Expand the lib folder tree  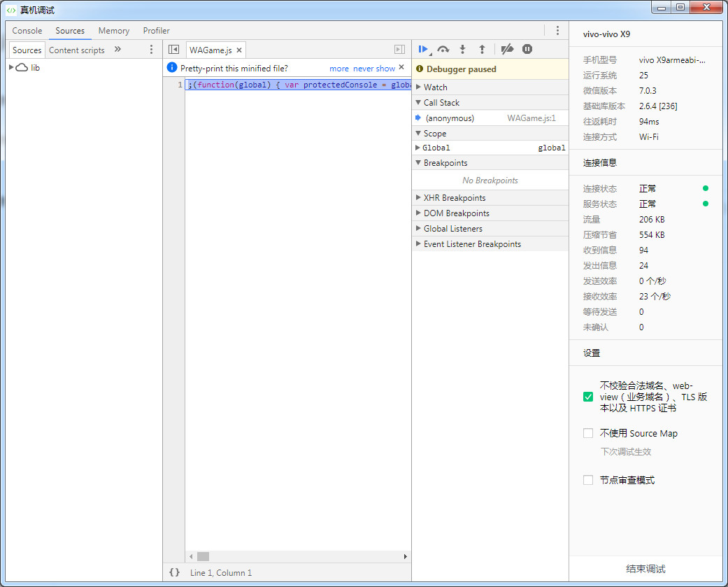click(x=12, y=68)
